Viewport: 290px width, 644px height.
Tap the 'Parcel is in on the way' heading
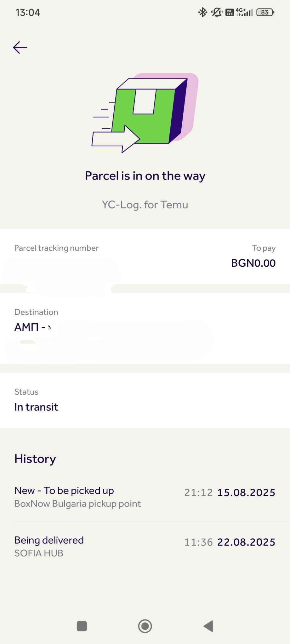click(145, 176)
